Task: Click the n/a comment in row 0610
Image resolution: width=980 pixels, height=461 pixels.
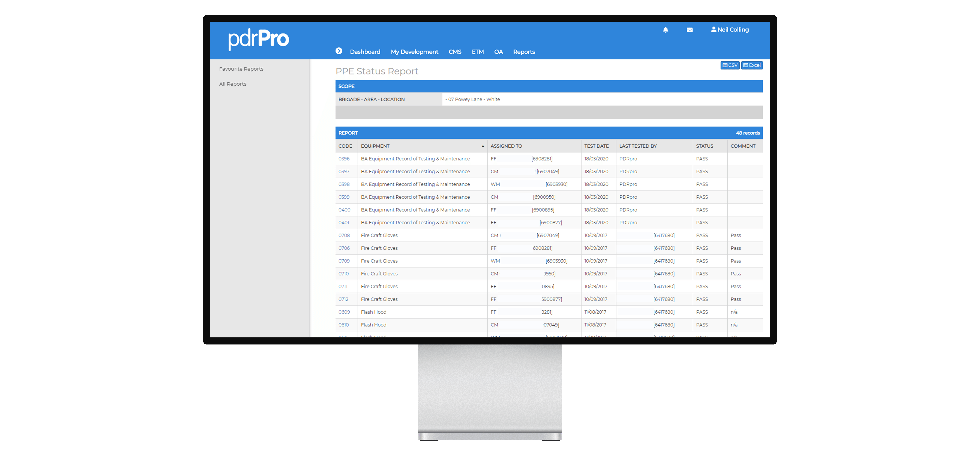Action: click(x=734, y=325)
